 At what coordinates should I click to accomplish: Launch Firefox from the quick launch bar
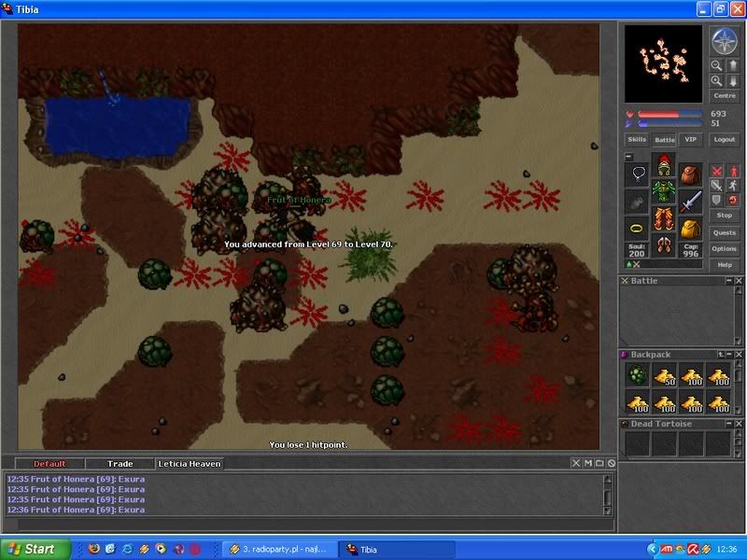pyautogui.click(x=94, y=549)
